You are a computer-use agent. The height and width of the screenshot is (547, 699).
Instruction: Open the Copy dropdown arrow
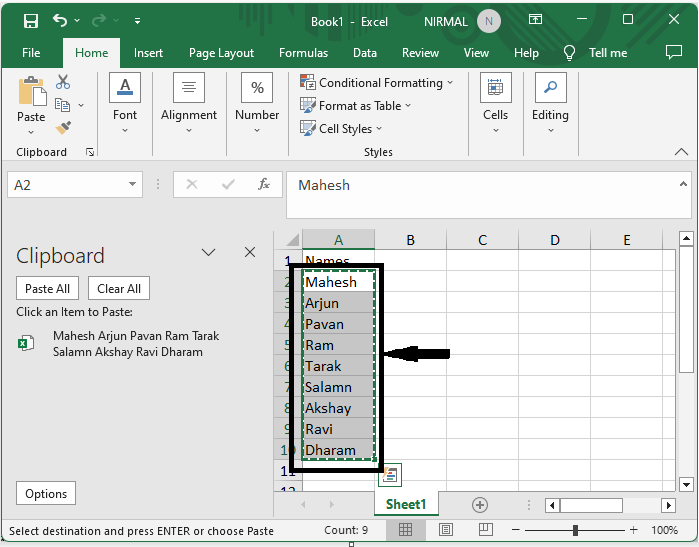click(x=81, y=105)
